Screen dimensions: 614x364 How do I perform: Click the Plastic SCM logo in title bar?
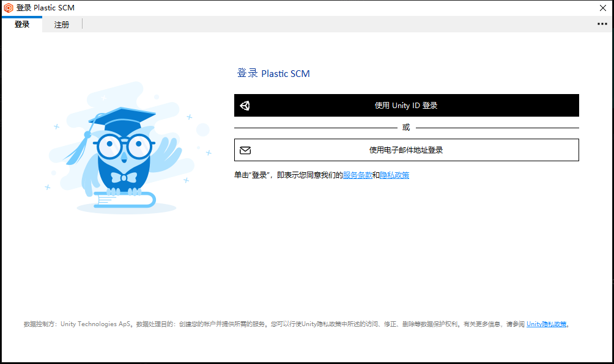8,8
